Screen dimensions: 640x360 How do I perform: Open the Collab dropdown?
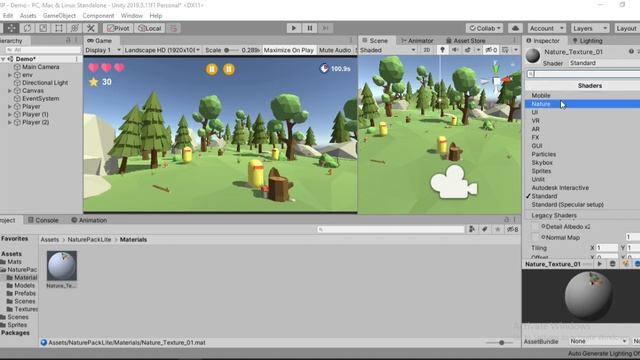[484, 28]
